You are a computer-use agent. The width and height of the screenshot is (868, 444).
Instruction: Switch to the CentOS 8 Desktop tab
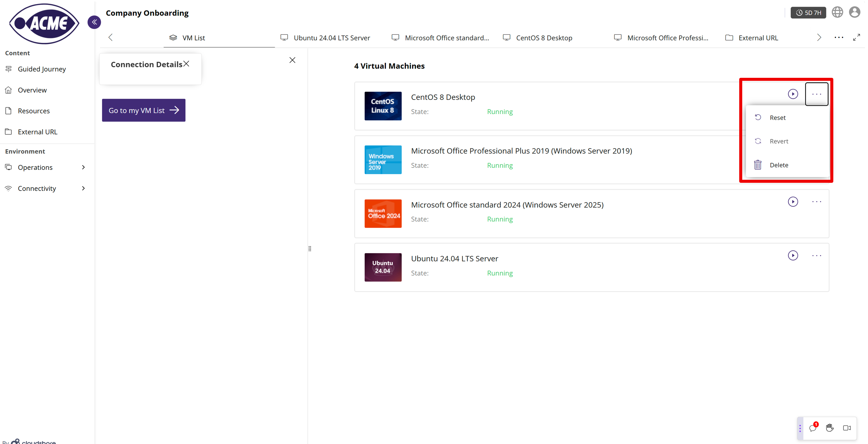(x=544, y=38)
